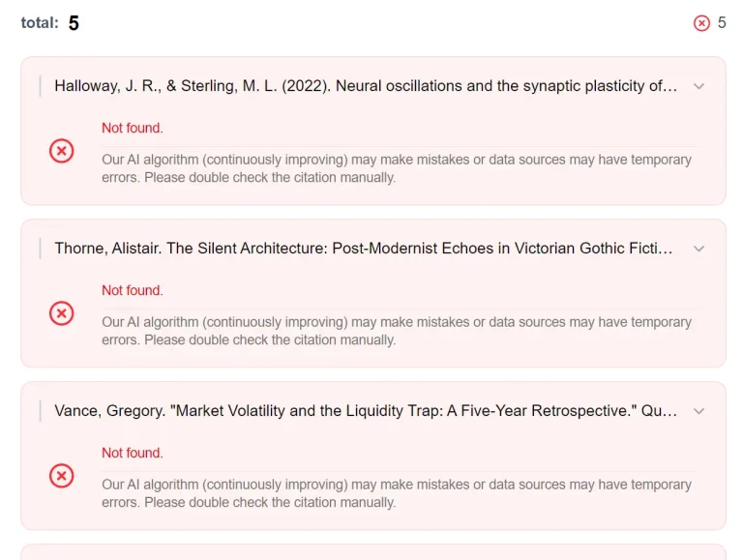
Task: Click red X icon on Vance citation
Action: point(61,476)
